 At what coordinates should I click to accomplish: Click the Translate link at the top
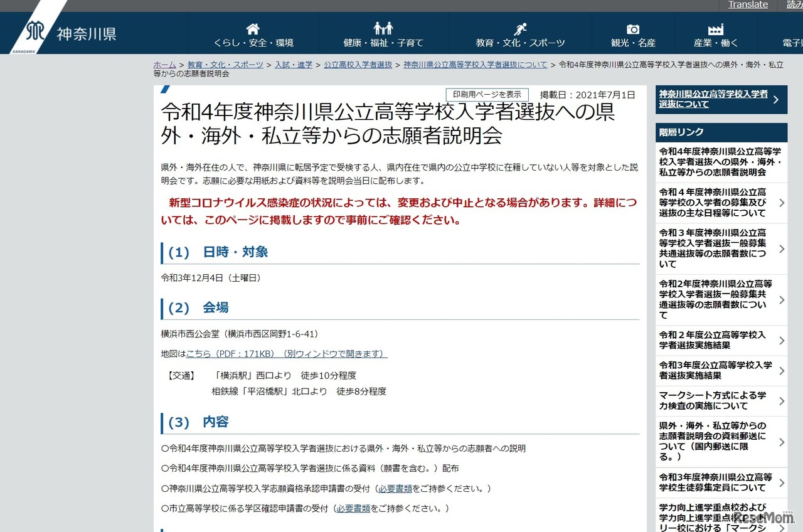coord(748,4)
